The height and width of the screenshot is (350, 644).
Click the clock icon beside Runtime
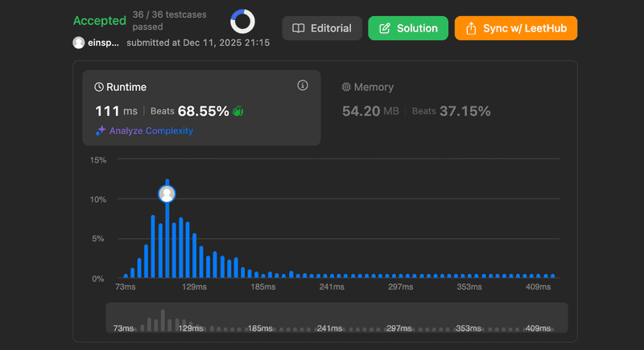pyautogui.click(x=99, y=87)
